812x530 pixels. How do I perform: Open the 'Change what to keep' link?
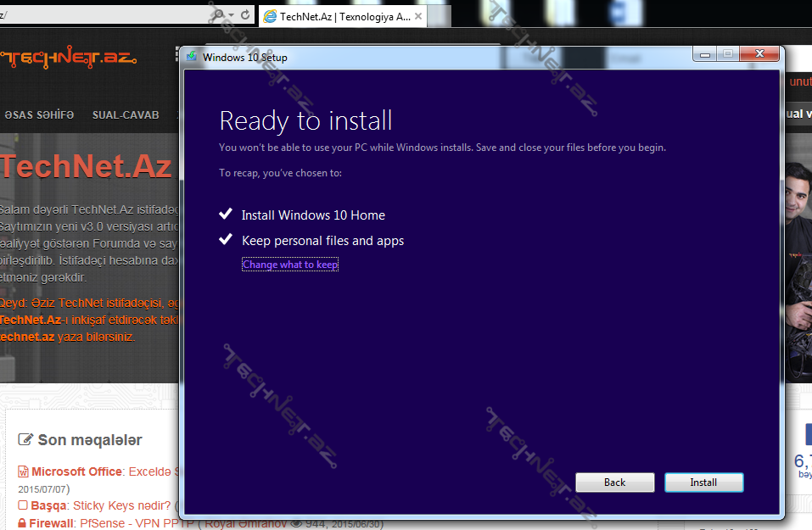pos(290,265)
